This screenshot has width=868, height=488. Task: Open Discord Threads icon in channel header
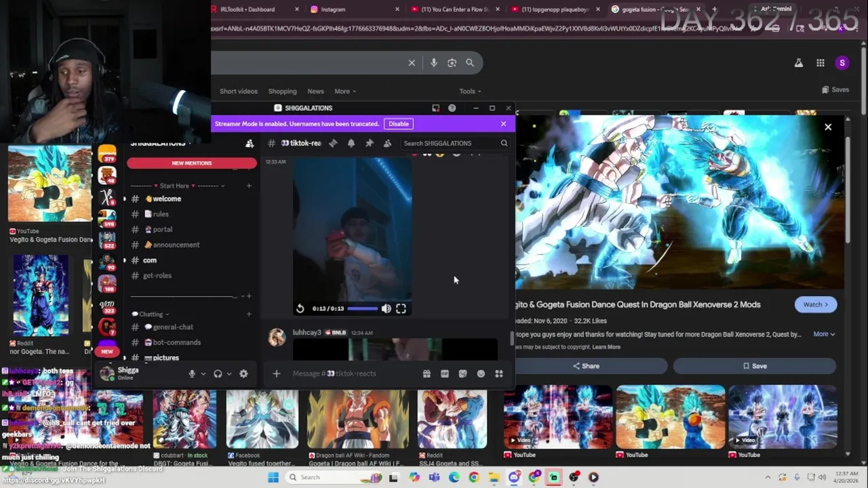pyautogui.click(x=333, y=143)
